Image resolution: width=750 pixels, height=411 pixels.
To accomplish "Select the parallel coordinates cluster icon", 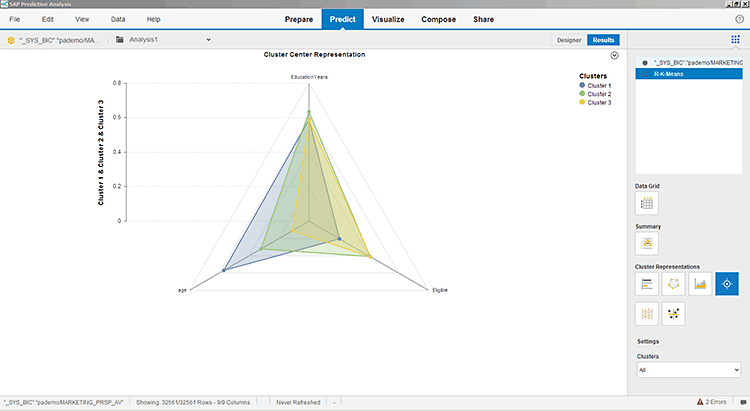I will [x=647, y=314].
